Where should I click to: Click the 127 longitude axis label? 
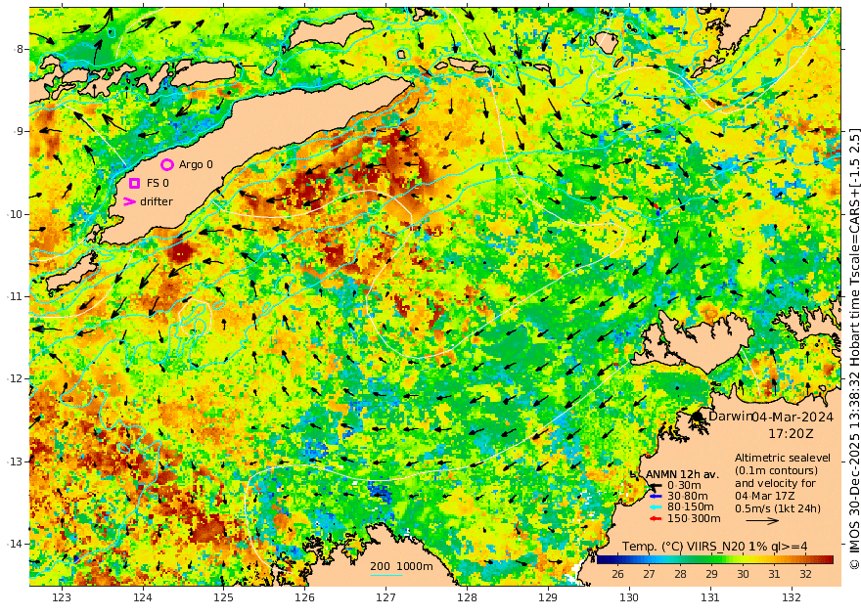pyautogui.click(x=386, y=597)
